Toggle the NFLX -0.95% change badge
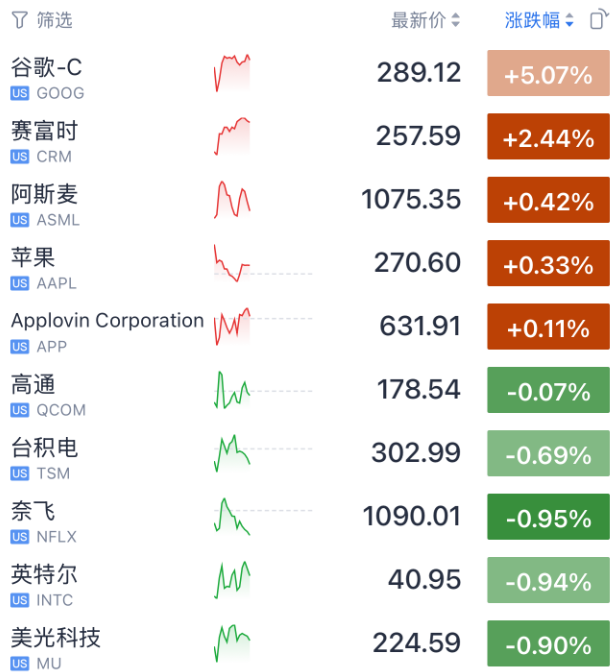Viewport: 612px width, 672px height. (x=548, y=518)
